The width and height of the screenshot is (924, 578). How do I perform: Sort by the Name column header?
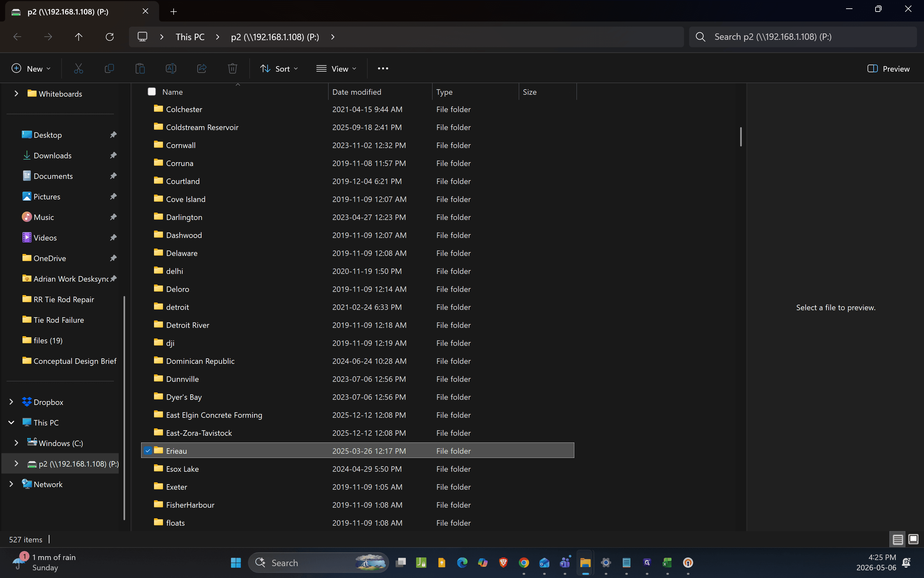(x=237, y=92)
